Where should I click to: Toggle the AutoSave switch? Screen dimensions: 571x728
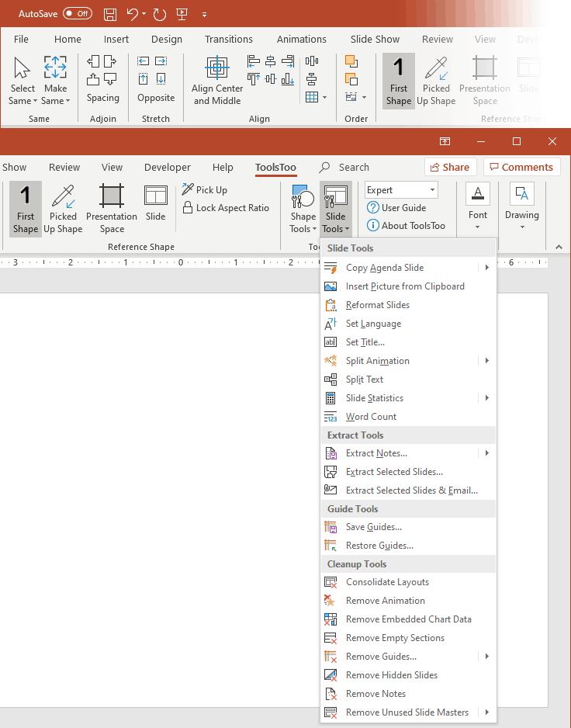pos(77,14)
